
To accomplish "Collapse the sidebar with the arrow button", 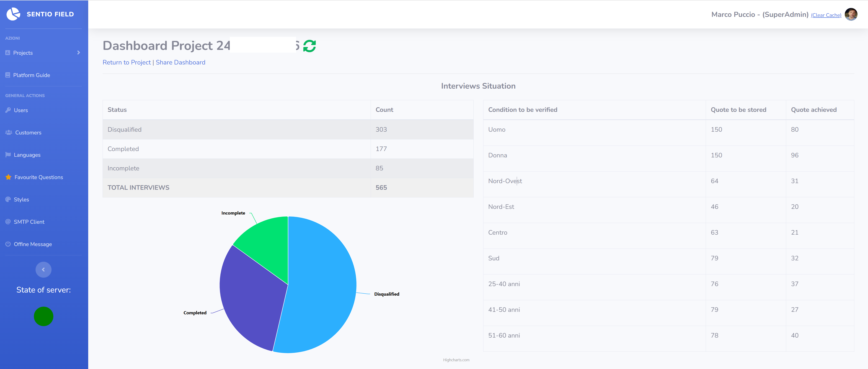I will tap(44, 269).
